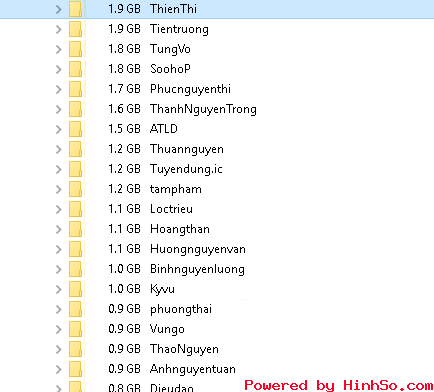Image resolution: width=434 pixels, height=392 pixels.
Task: Select the TungVo folder name
Action: [170, 49]
